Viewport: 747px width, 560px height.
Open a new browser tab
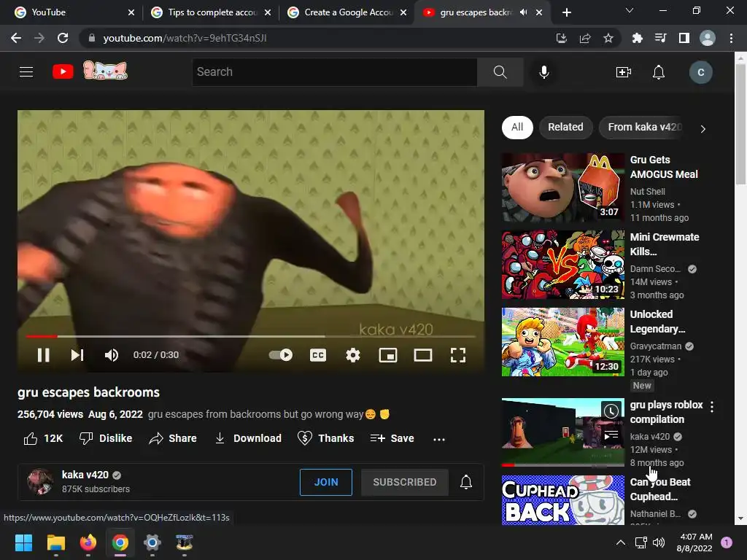pyautogui.click(x=566, y=12)
